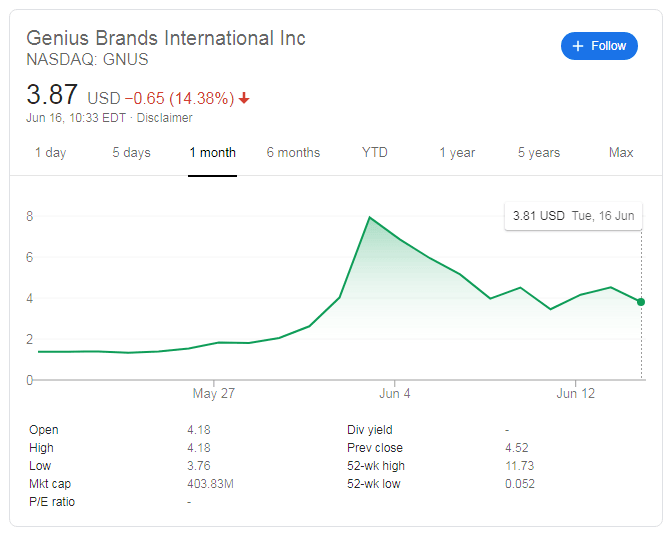Click the plus icon in Follow

click(577, 46)
